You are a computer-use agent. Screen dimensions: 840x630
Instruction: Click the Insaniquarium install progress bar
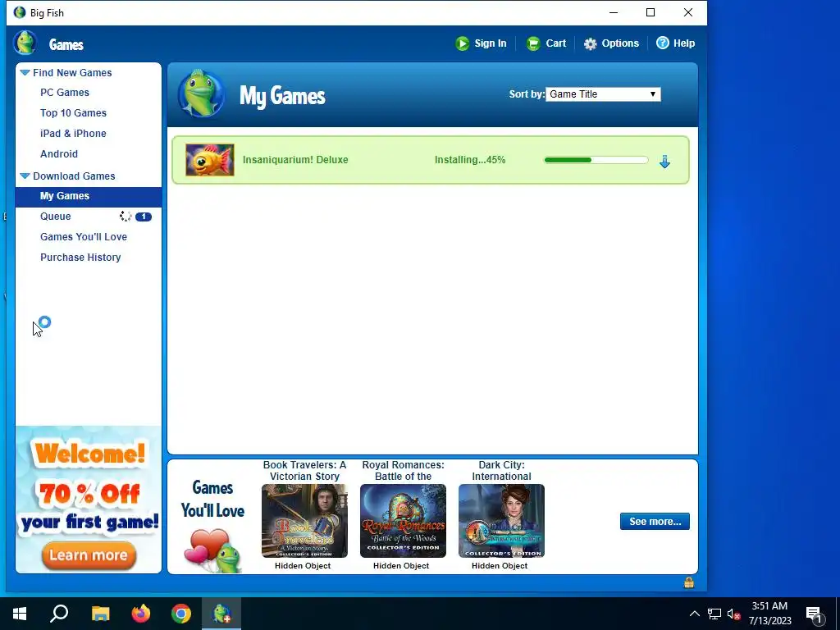point(596,160)
